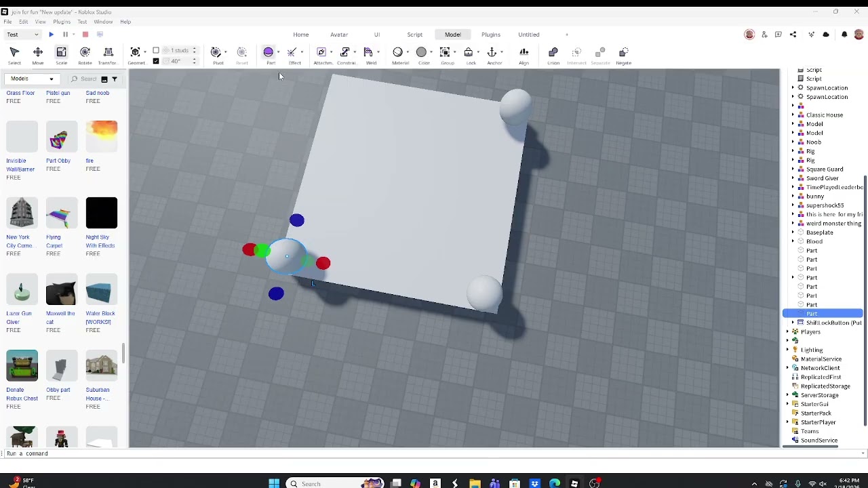Add a new ribbon tab with plus
Screen dimensions: 868x488
point(567,35)
